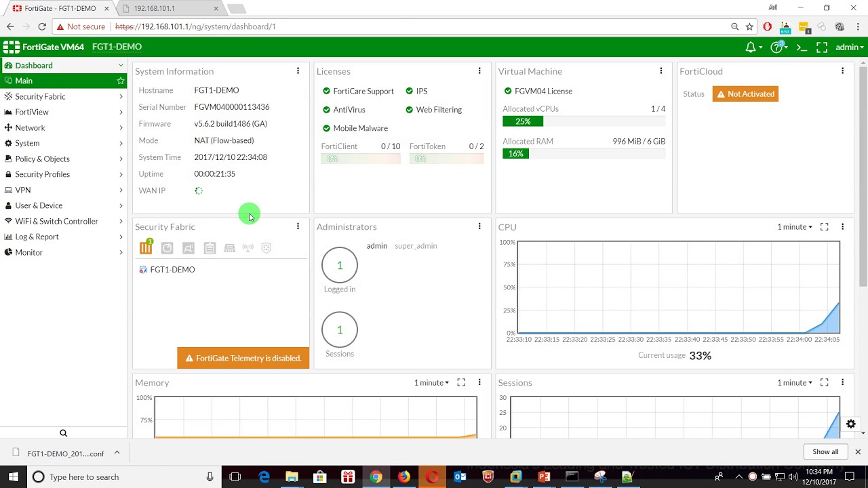Open VPN menu item
Viewport: 868px width, 488px height.
[64, 190]
